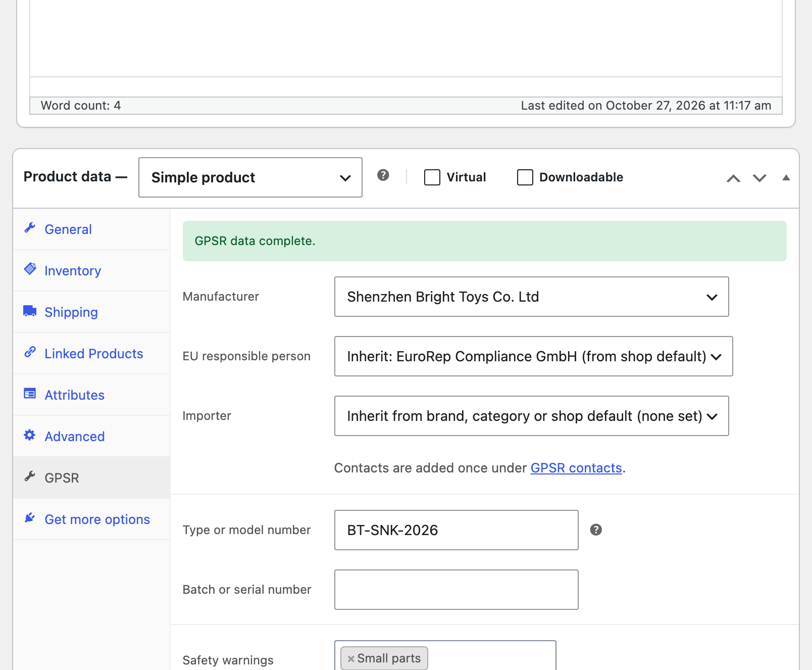Switch to the Attributes tab
This screenshot has width=812, height=670.
click(x=91, y=395)
